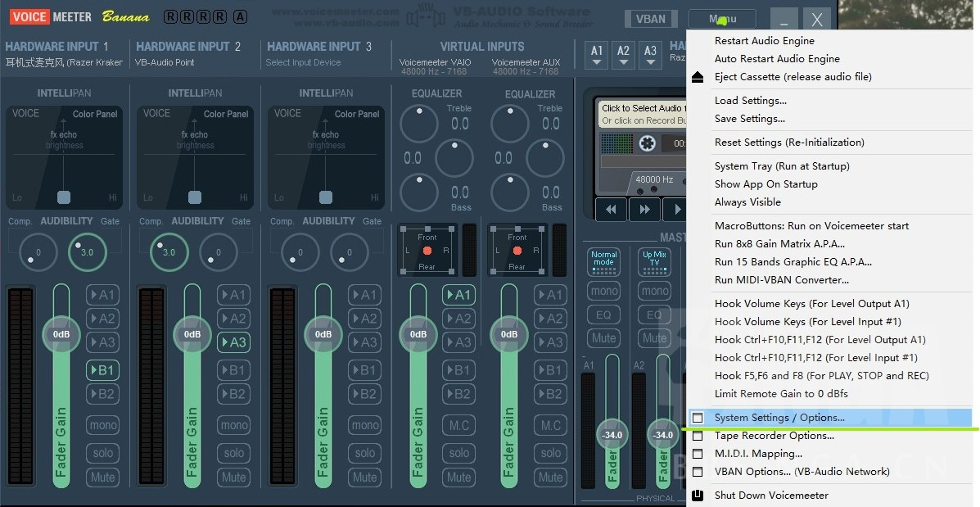
Task: Click the VBAN button
Action: pyautogui.click(x=651, y=19)
